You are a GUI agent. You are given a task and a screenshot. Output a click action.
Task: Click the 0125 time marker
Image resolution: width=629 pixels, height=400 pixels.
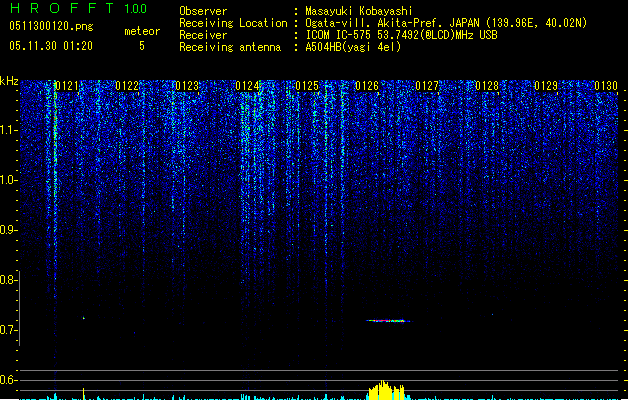307,86
